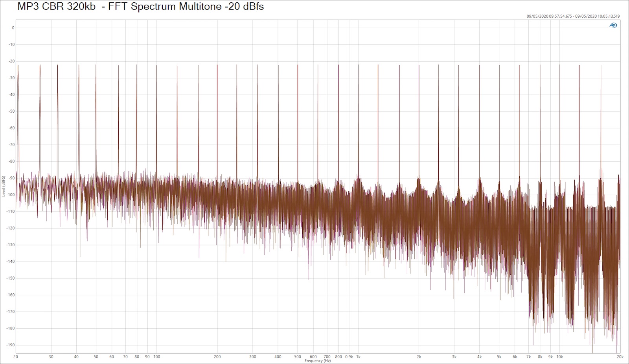This screenshot has height=364, width=629.
Task: Click the "-130" level axis label
Action: point(11,245)
